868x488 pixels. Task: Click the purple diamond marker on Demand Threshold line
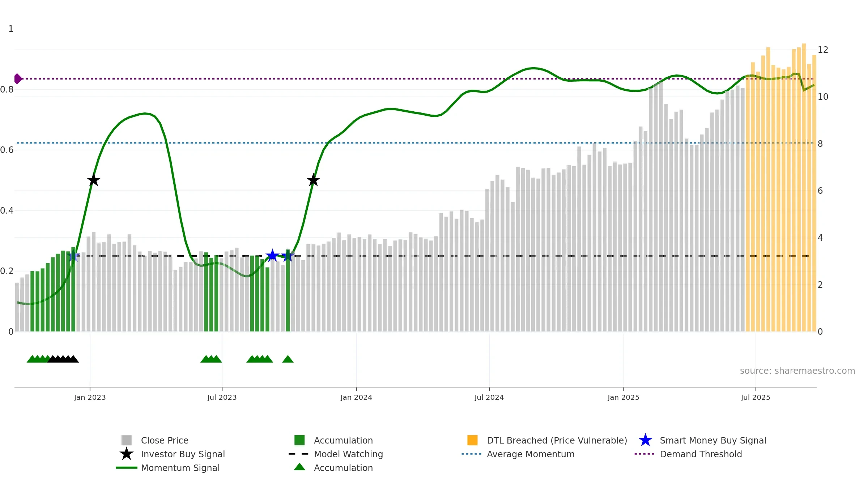(18, 78)
